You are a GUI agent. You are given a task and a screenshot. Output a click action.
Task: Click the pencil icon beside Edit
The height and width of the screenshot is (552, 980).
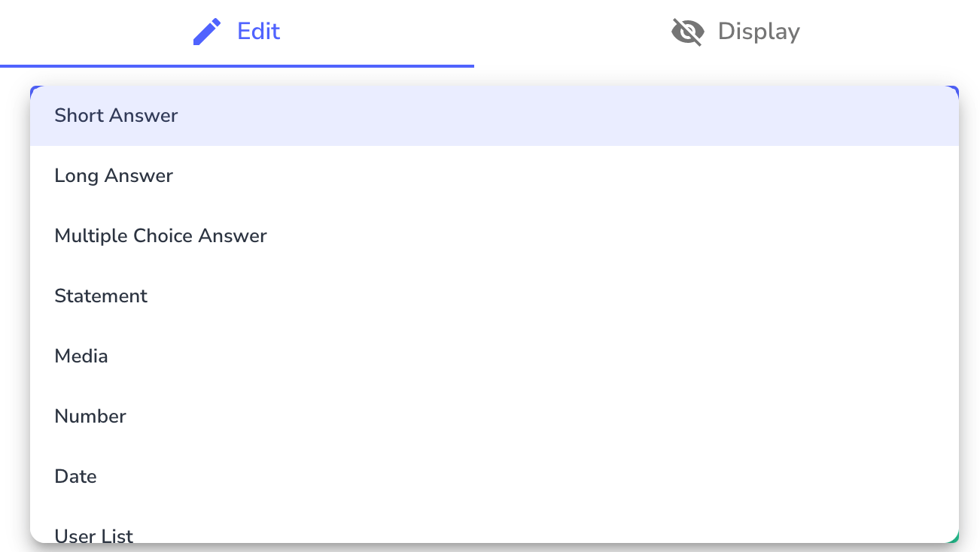tap(206, 31)
